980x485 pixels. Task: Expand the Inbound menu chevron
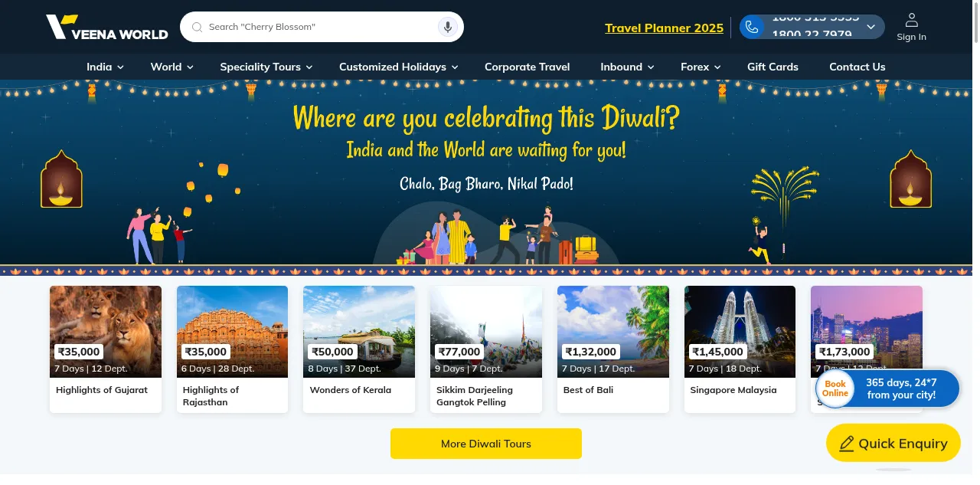pos(651,67)
